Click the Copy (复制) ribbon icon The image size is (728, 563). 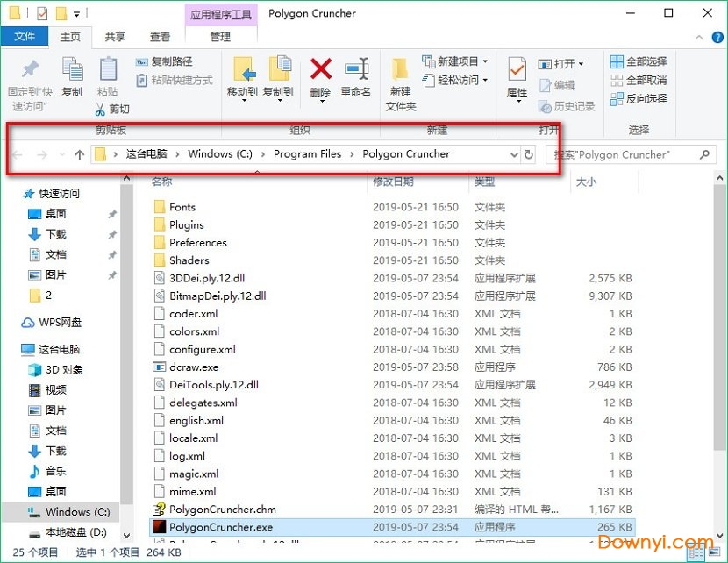72,72
